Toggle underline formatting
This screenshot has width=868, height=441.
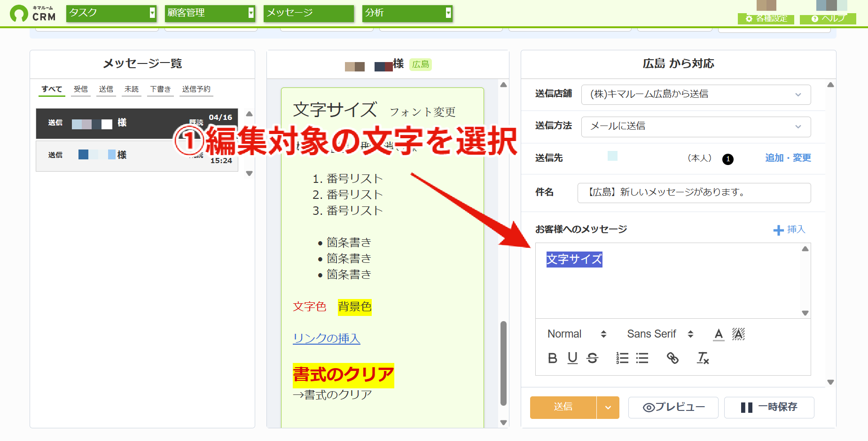(572, 358)
